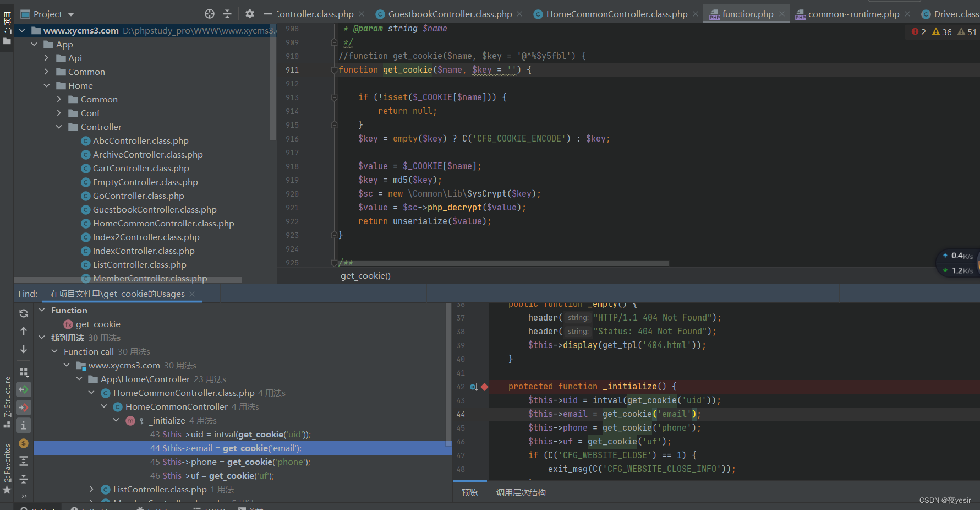Open Project panel settings gear
Viewport: 980px width, 510px height.
[x=250, y=14]
